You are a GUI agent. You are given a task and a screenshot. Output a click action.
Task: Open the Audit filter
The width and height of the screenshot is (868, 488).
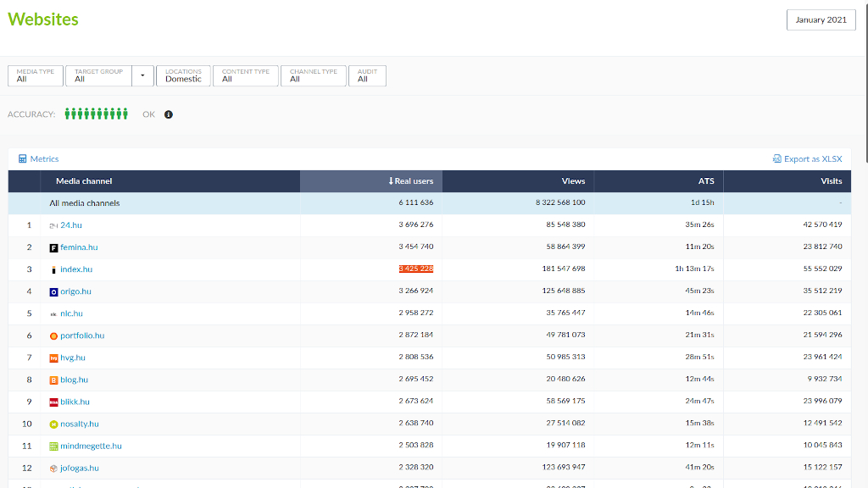click(367, 75)
